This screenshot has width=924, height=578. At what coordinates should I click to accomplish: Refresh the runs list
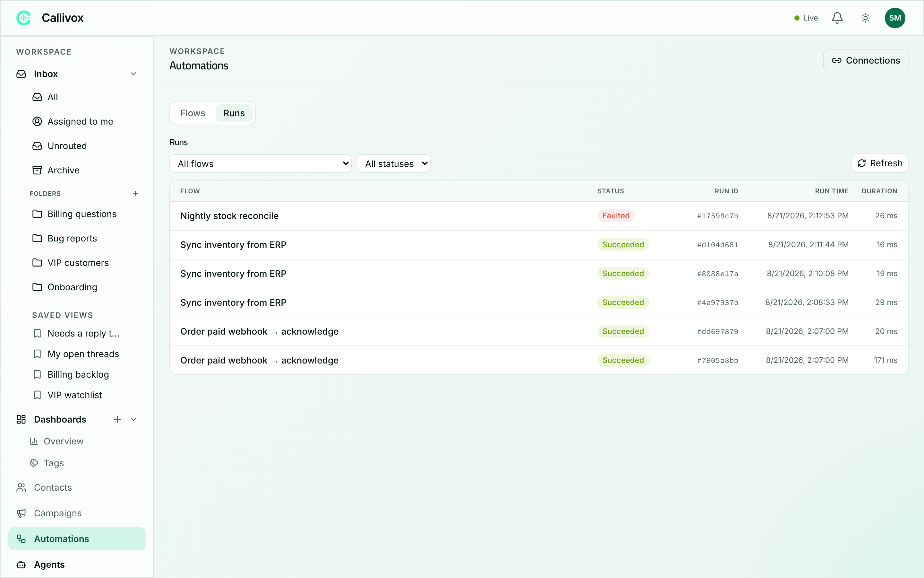(x=880, y=163)
